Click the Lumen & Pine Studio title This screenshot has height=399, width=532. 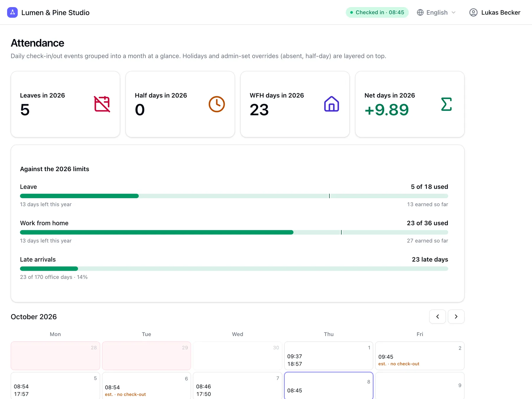pyautogui.click(x=55, y=12)
